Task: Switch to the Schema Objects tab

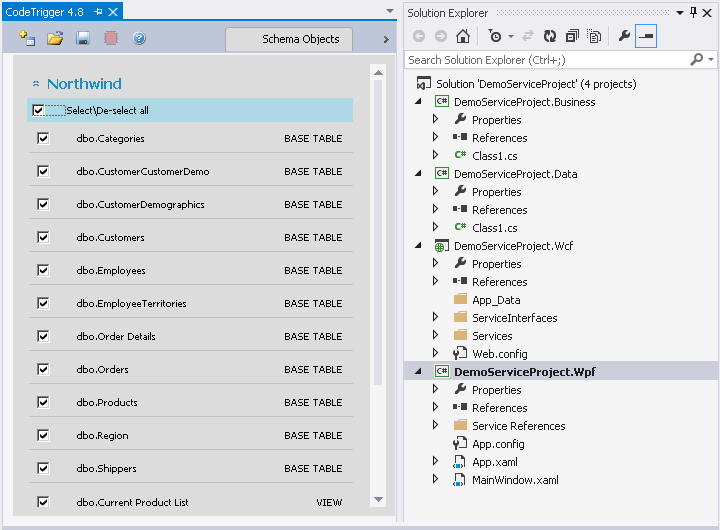Action: [x=300, y=39]
